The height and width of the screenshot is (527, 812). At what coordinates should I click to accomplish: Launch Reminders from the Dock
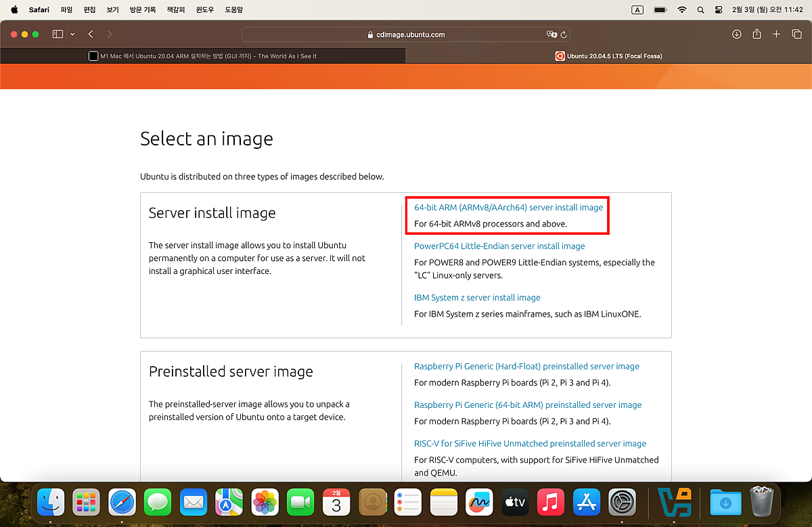point(407,502)
